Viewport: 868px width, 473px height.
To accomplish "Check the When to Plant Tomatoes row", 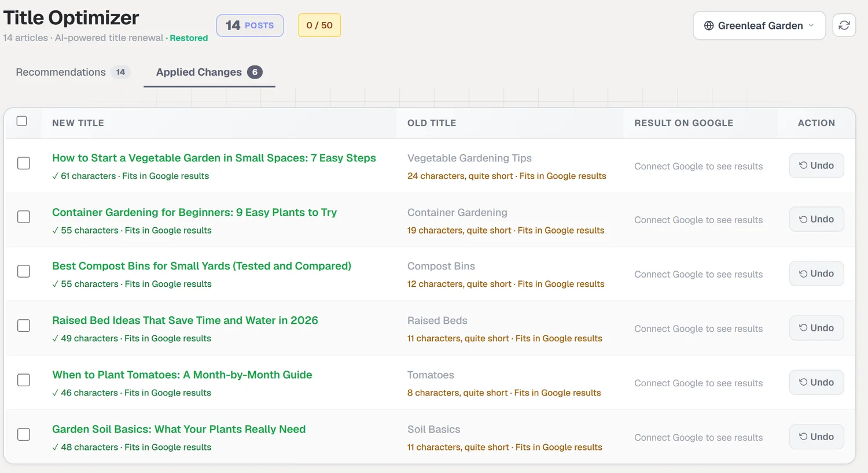I will [x=24, y=380].
